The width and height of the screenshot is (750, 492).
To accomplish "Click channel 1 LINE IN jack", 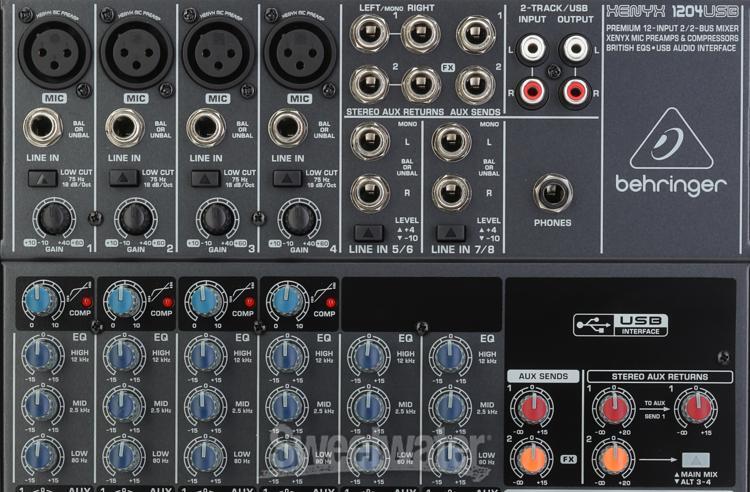I will [x=43, y=127].
